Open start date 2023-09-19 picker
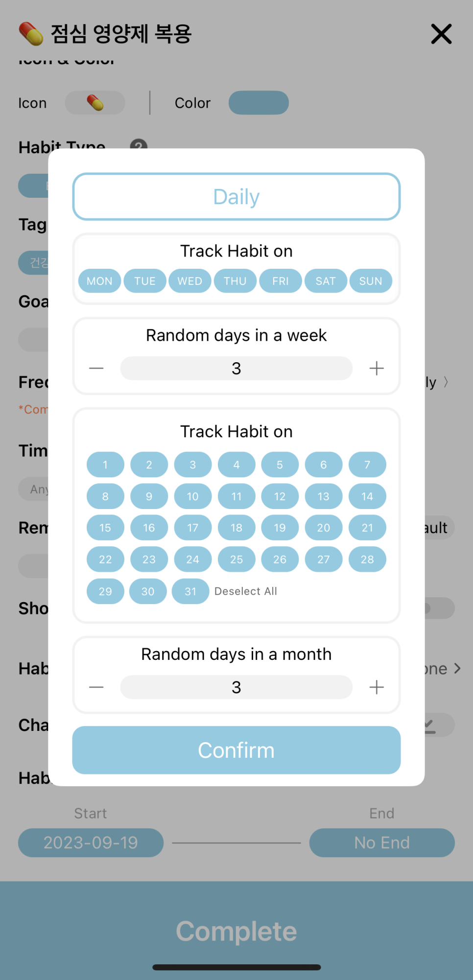This screenshot has height=980, width=473. point(91,842)
